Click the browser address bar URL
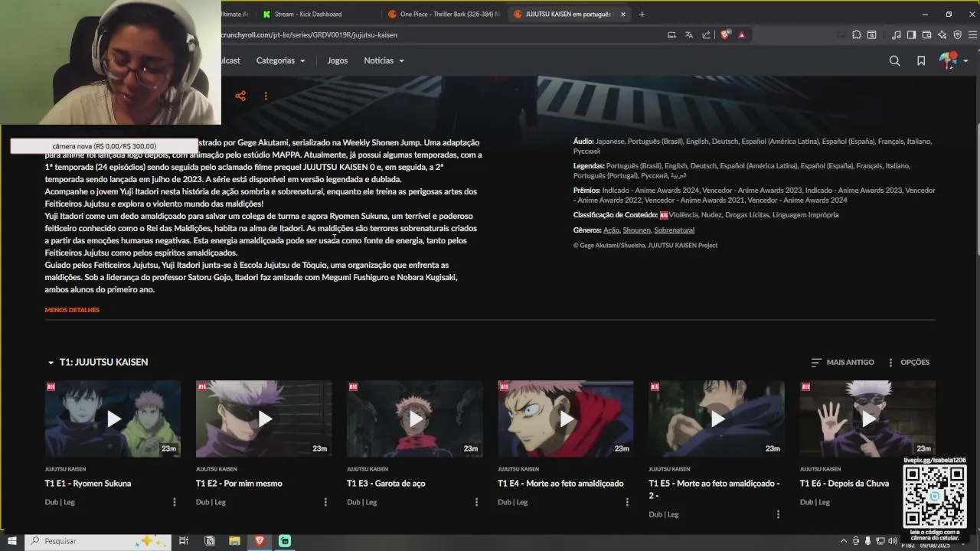This screenshot has width=980, height=551. tap(309, 34)
